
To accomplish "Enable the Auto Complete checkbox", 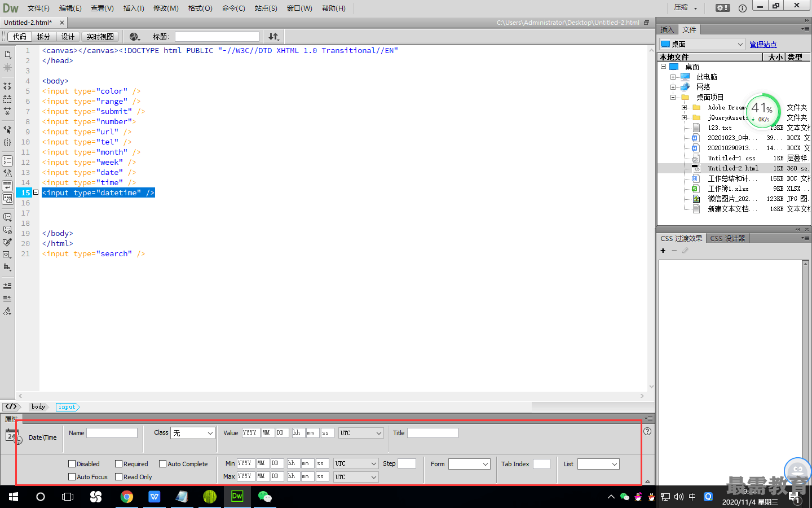I will point(162,464).
